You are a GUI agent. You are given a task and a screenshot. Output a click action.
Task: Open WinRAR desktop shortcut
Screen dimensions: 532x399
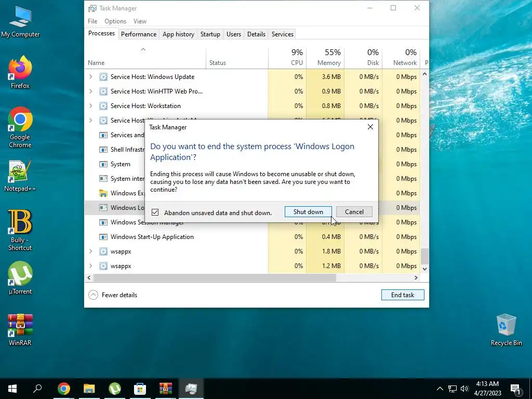click(20, 329)
